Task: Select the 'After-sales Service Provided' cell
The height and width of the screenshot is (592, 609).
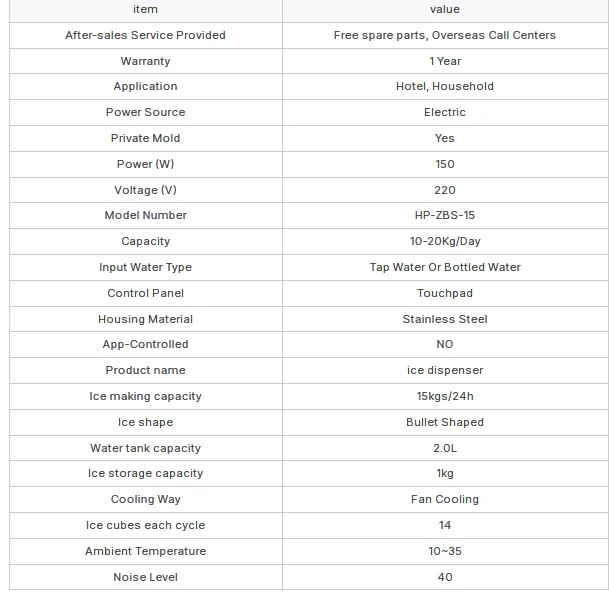Action: [145, 35]
